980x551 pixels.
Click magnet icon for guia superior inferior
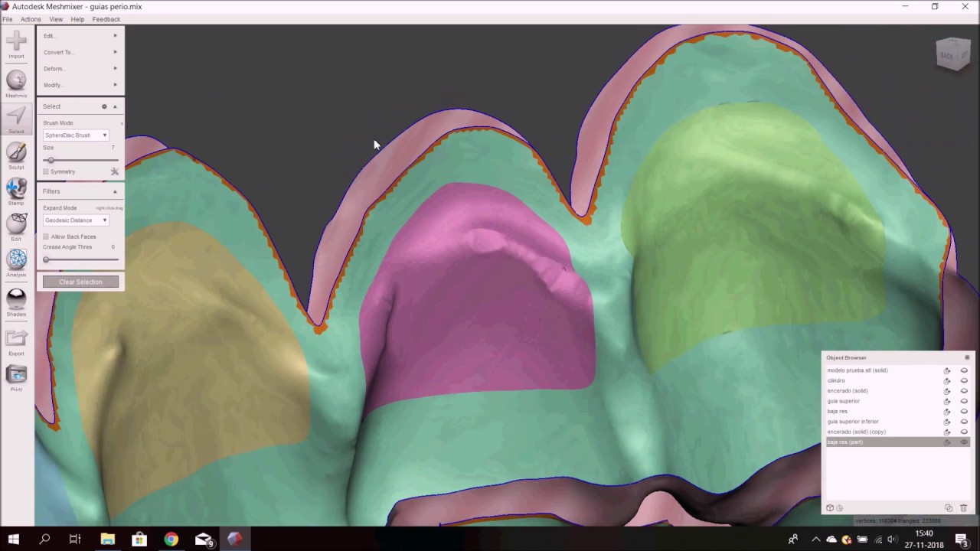click(x=947, y=422)
